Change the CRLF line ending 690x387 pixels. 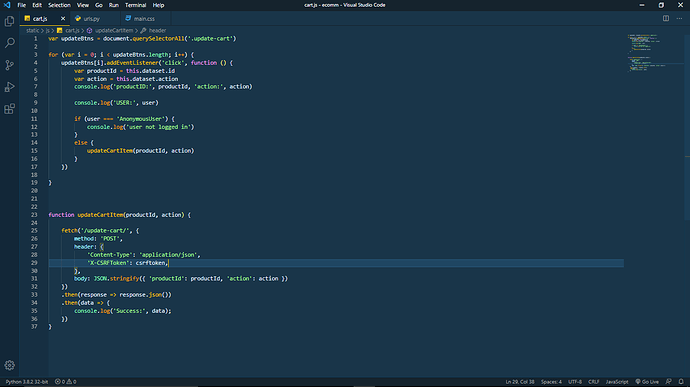(x=594, y=382)
